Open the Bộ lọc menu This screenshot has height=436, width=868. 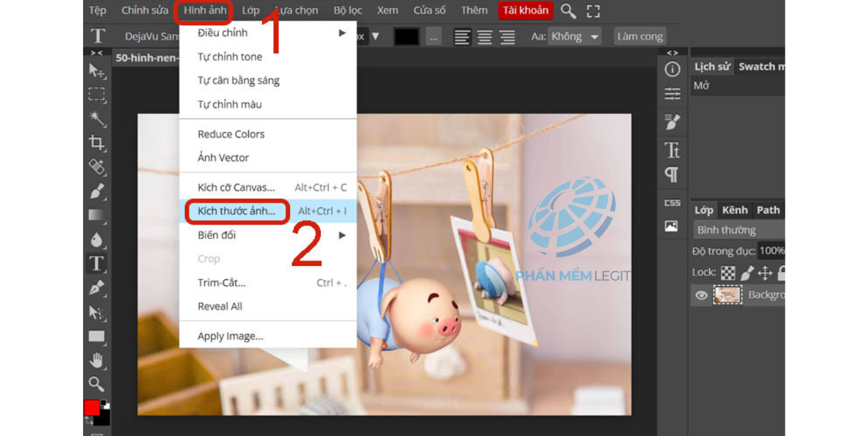[x=348, y=11]
